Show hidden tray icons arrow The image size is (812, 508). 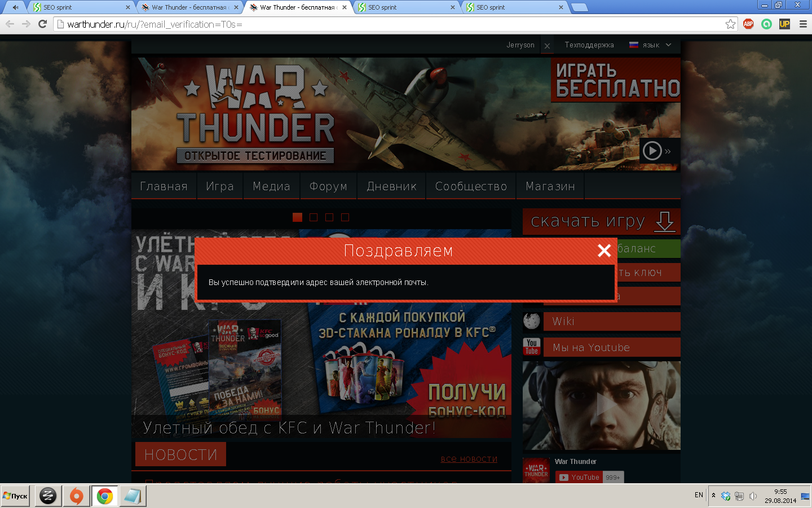coord(713,496)
